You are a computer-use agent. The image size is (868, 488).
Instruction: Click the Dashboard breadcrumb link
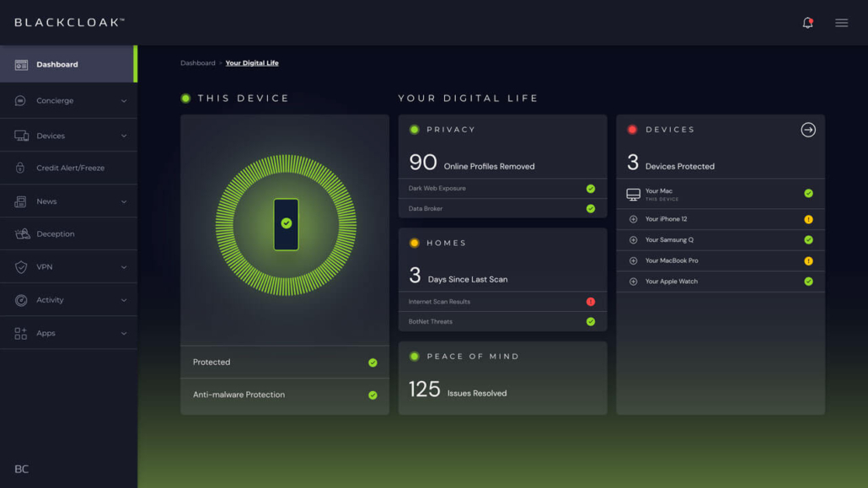[197, 63]
